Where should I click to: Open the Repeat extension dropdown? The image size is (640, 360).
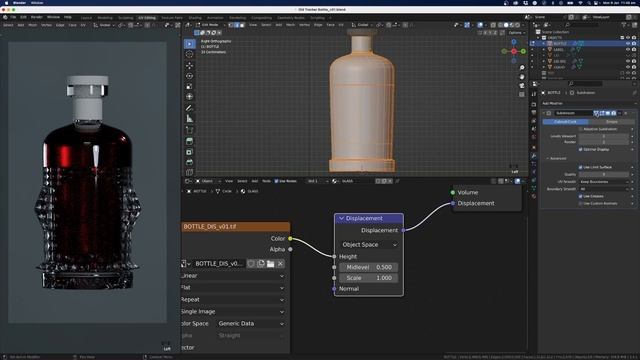tap(233, 300)
